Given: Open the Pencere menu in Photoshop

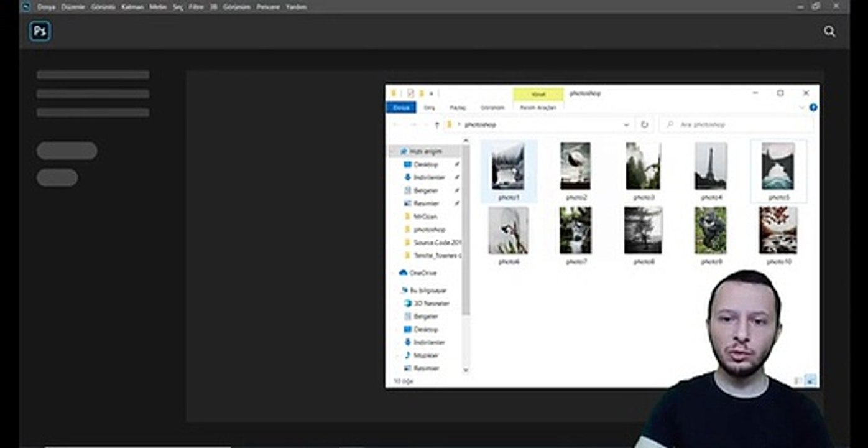Looking at the screenshot, I should click(268, 7).
